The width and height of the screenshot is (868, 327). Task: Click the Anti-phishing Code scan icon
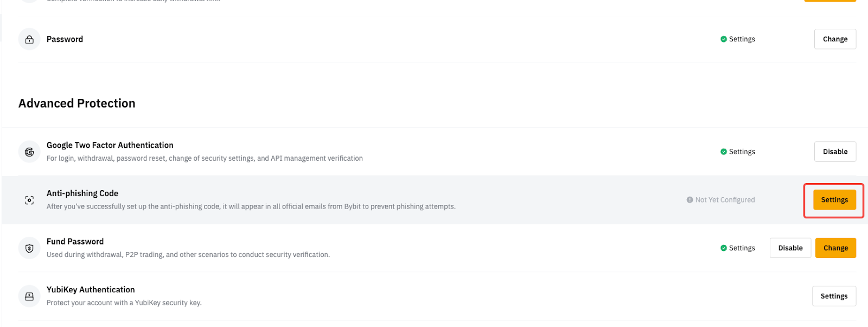[29, 200]
